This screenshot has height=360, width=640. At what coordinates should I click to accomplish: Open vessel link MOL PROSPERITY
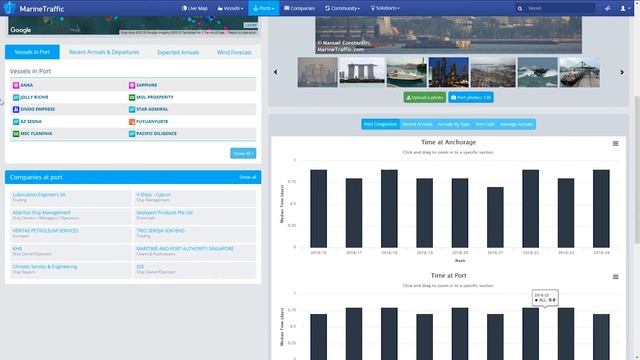[155, 97]
